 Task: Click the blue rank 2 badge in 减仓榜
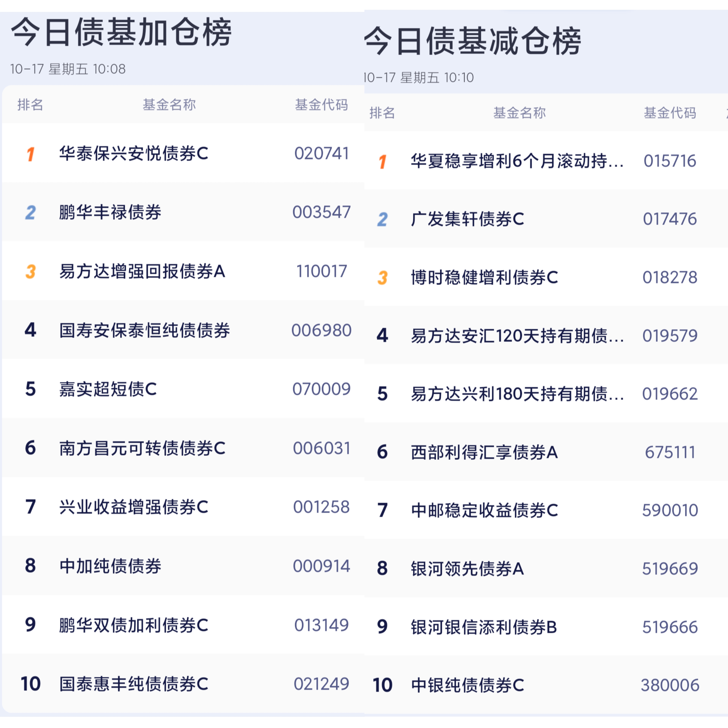(x=382, y=219)
